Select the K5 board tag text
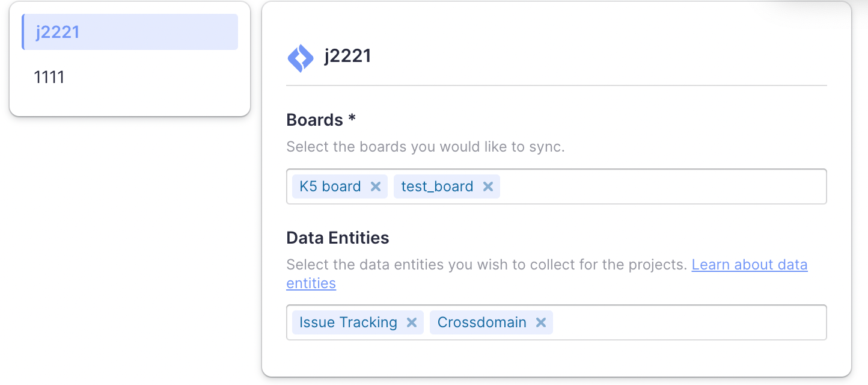Screen dimensions: 868x385 329,186
